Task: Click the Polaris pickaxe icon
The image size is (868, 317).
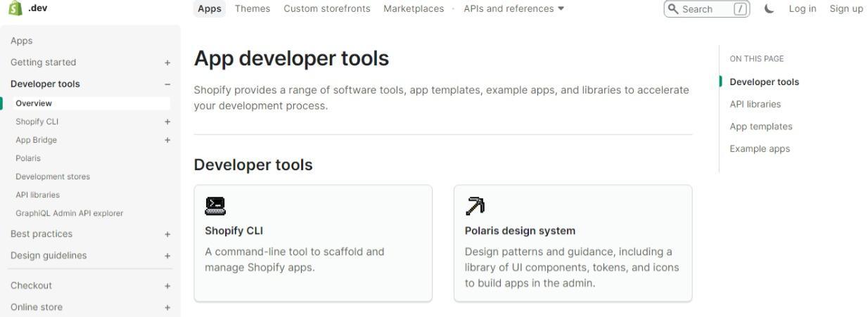Action: click(476, 206)
